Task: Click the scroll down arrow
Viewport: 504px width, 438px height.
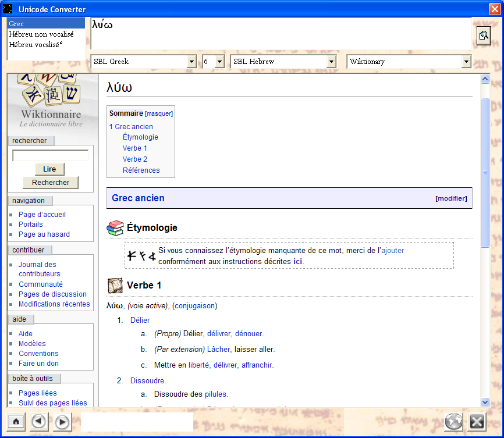Action: (485, 402)
